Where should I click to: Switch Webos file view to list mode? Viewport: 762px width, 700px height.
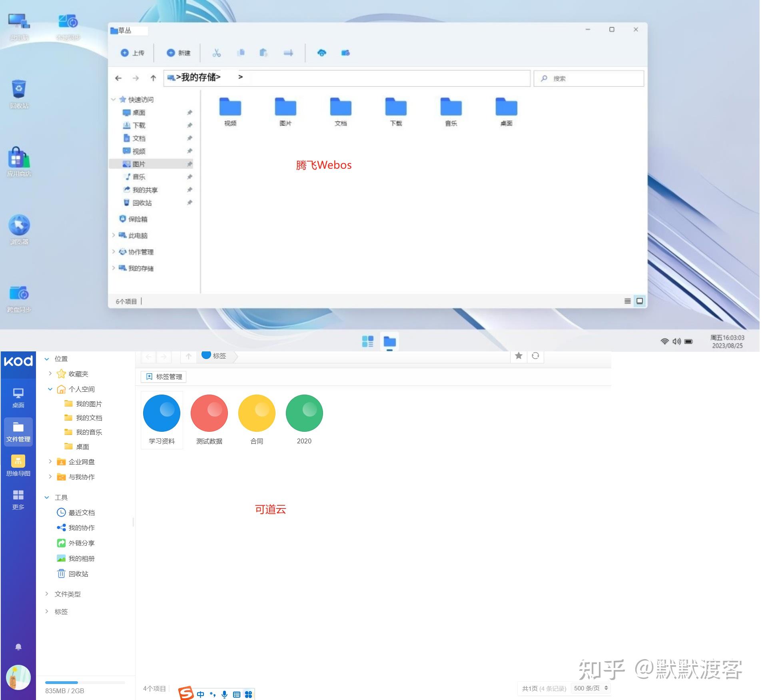628,301
